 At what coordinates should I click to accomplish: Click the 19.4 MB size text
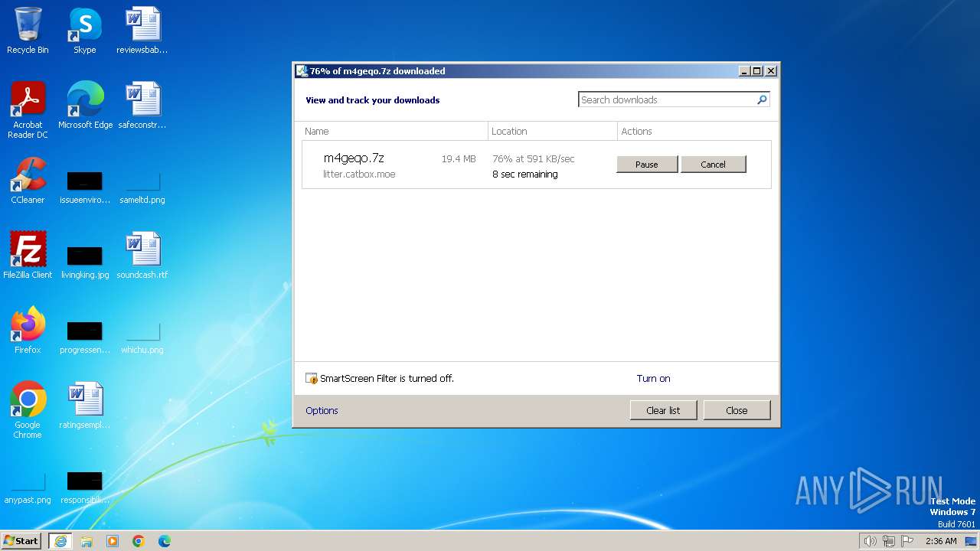[x=459, y=159]
